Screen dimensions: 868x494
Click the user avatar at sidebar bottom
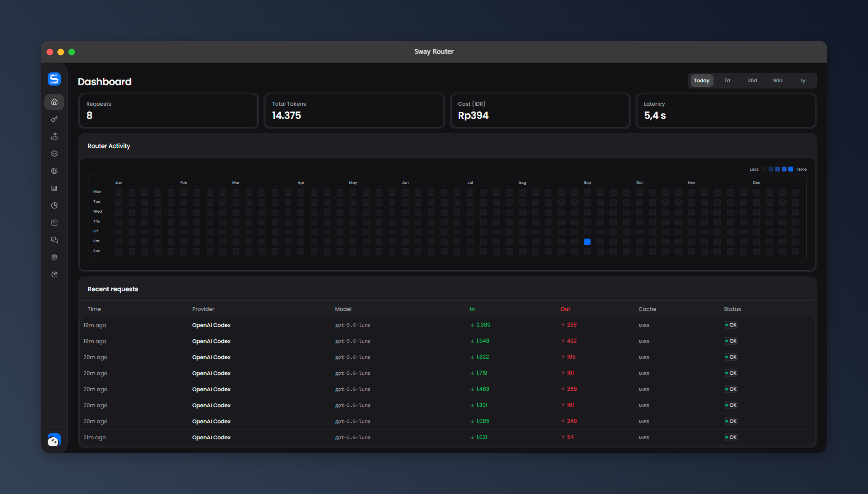54,440
